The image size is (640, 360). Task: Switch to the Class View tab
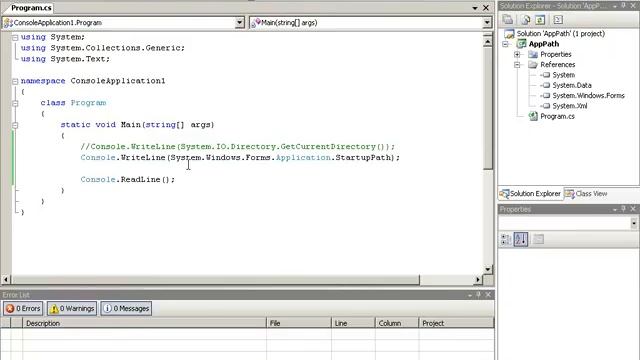[x=586, y=193]
